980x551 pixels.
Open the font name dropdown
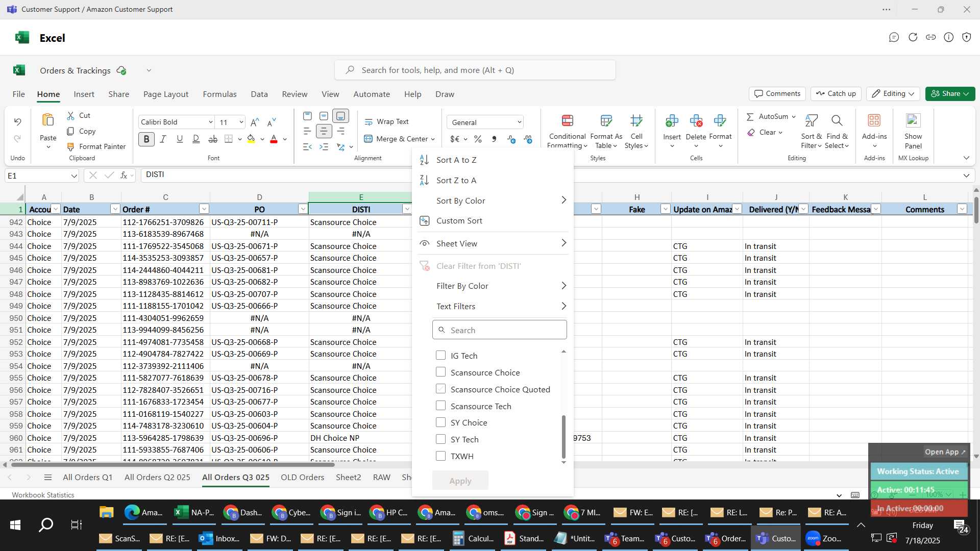point(210,122)
